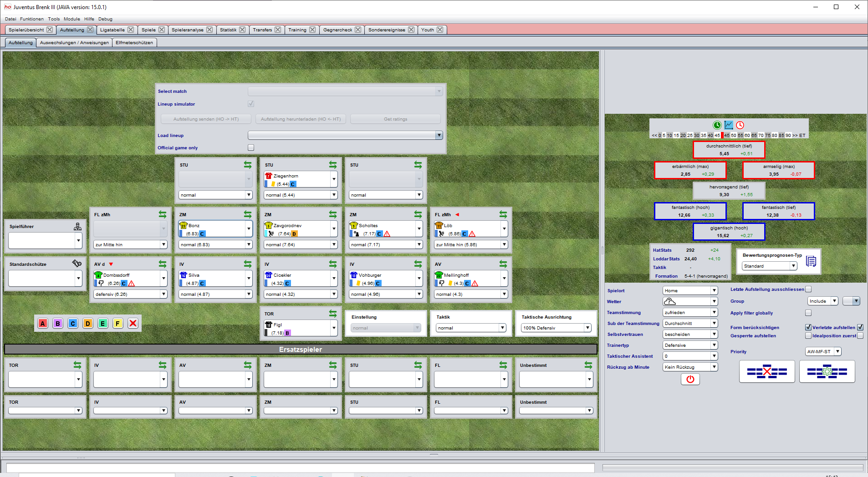
Task: Click swap arrows on Löb FL zMh slot
Action: (503, 214)
